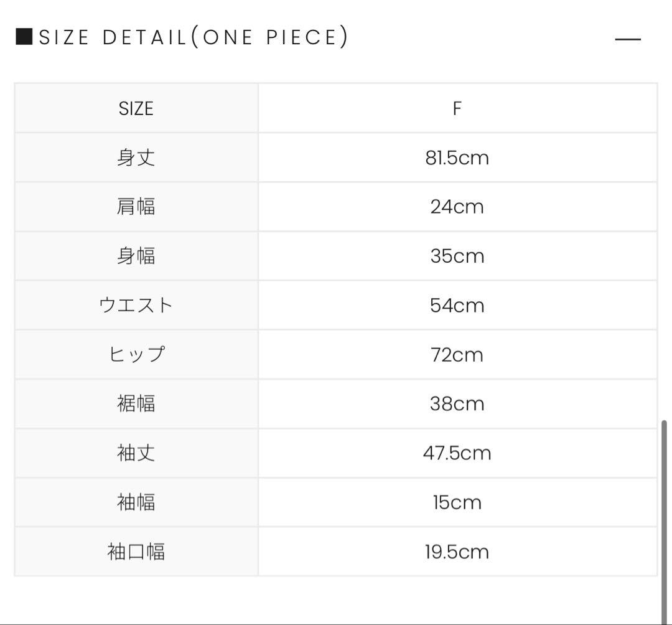
Task: Click the 裾幅 row label
Action: click(x=136, y=403)
